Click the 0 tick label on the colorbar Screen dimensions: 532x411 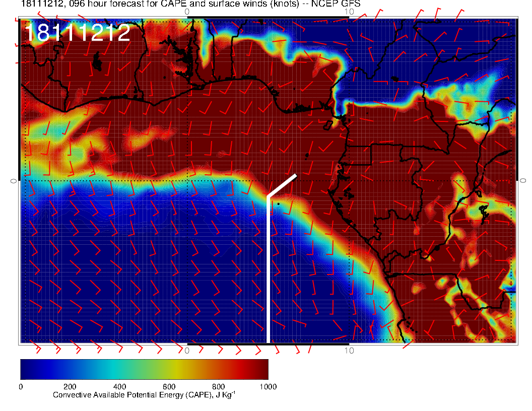click(x=21, y=387)
